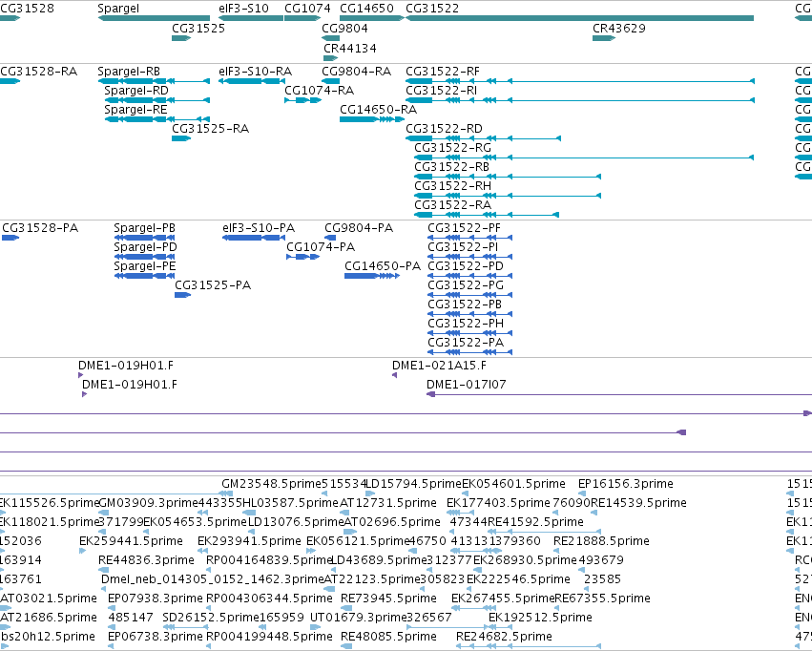Image resolution: width=812 pixels, height=651 pixels.
Task: Select the Spargel-PE protein feature
Action: (x=144, y=276)
